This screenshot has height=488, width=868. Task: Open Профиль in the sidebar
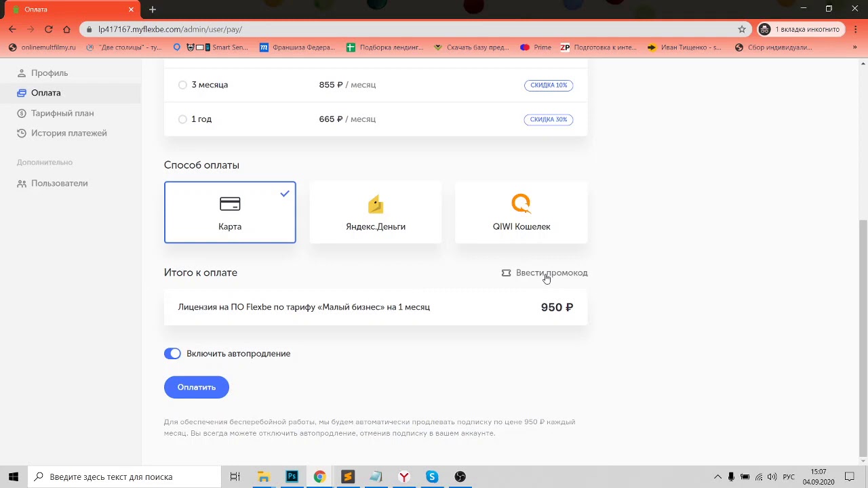(x=43, y=73)
